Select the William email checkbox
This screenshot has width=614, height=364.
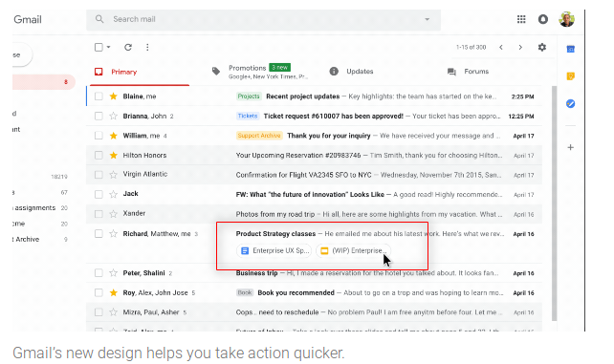99,136
